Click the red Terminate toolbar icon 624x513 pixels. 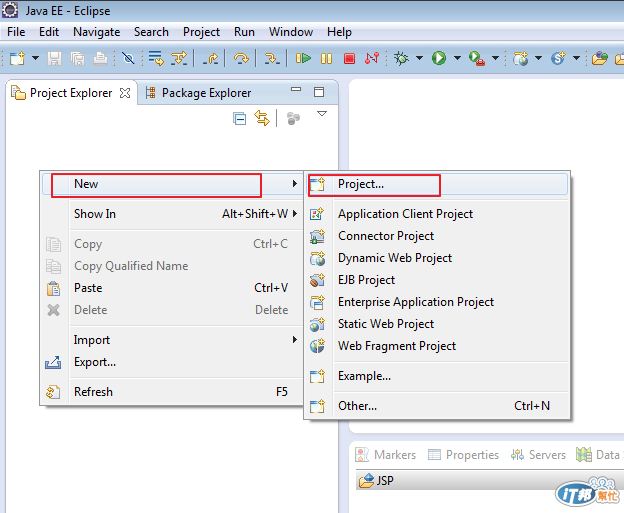[x=349, y=59]
